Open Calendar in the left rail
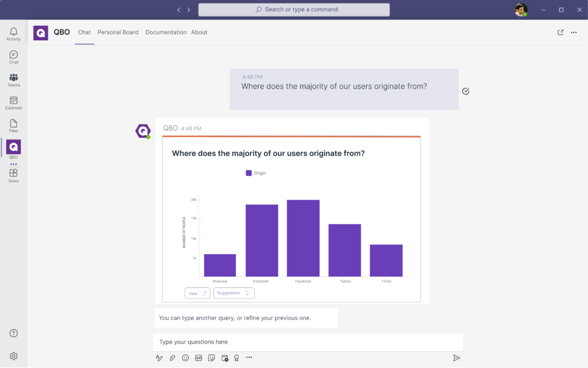Image resolution: width=588 pixels, height=368 pixels. 13,103
